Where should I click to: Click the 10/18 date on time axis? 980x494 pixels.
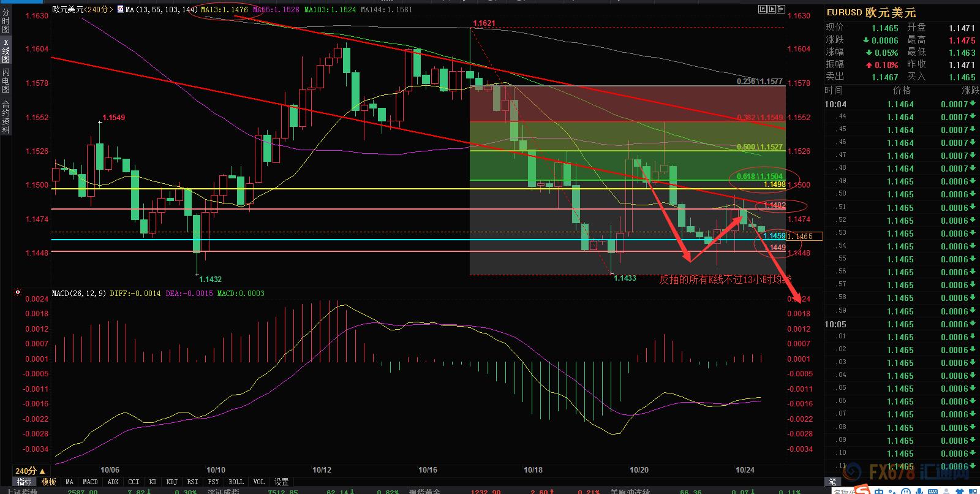533,470
